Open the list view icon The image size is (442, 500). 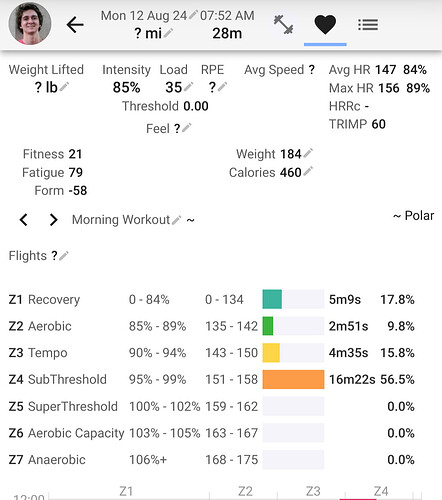point(368,25)
